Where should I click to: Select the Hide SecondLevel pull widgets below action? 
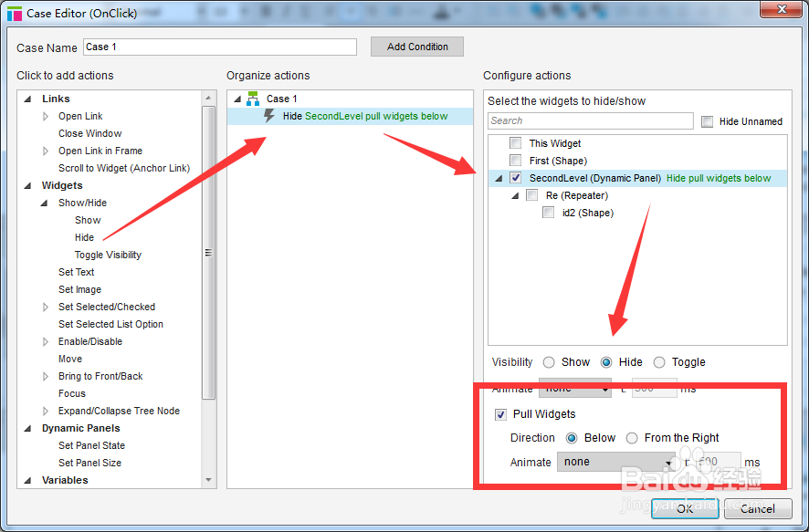tap(350, 116)
